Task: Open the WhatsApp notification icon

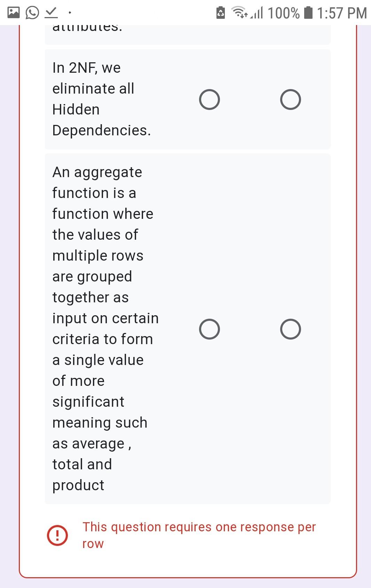Action: click(32, 13)
